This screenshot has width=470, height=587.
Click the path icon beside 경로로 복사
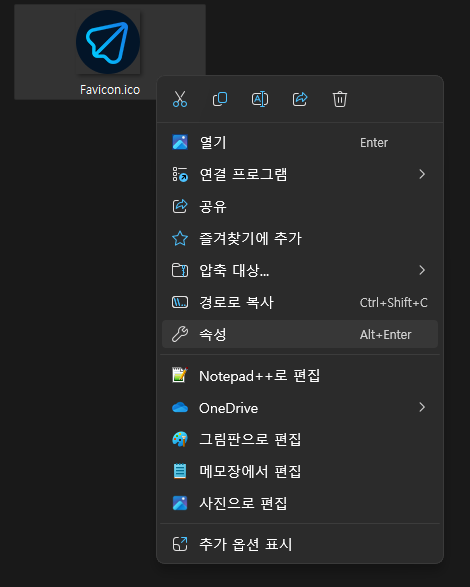[x=180, y=302]
